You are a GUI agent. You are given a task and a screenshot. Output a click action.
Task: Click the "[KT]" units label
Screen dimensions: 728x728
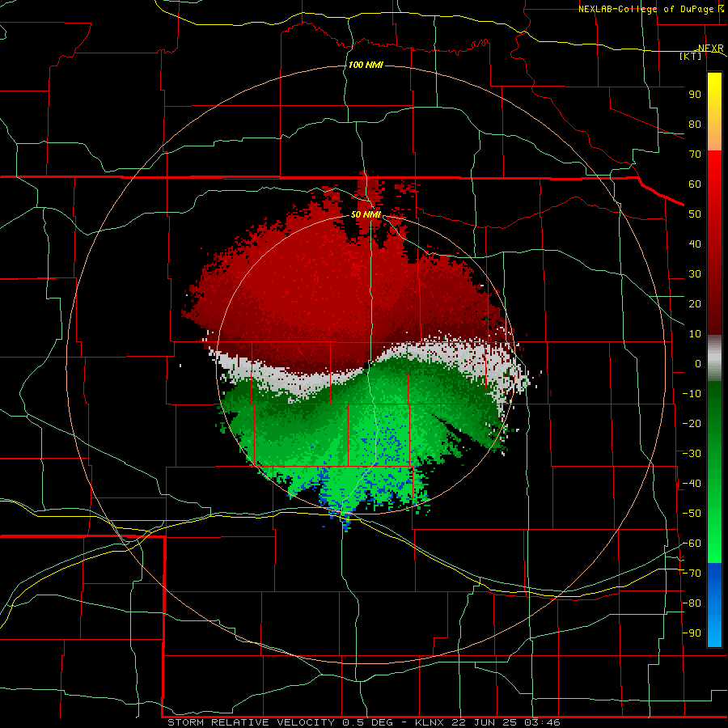tap(691, 56)
